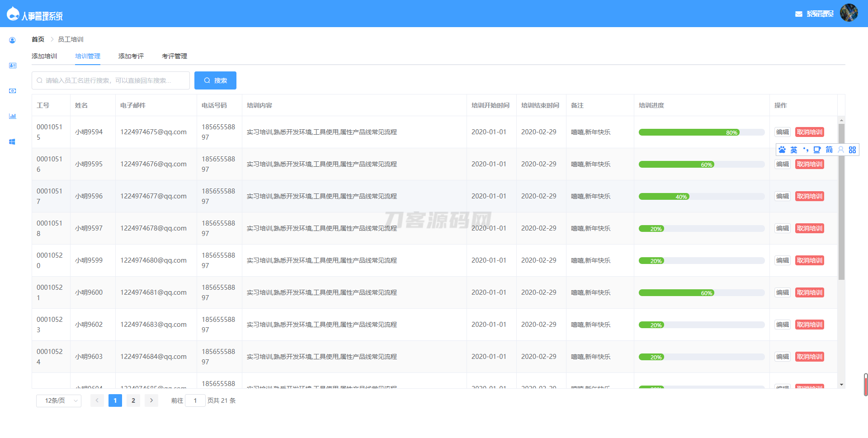Switch to the 添加培训 tab
The width and height of the screenshot is (868, 438).
44,56
